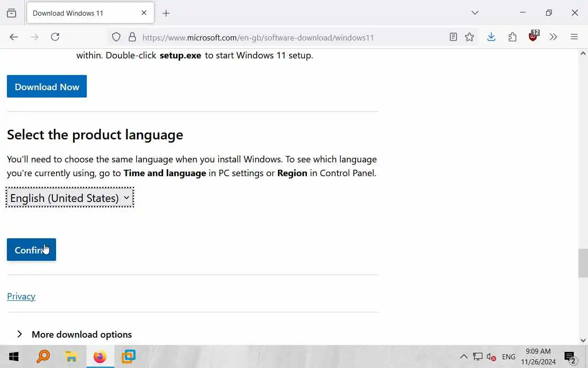Screen dimensions: 588x368
Task: Switch to Firefox in taskbar
Action: [100, 356]
